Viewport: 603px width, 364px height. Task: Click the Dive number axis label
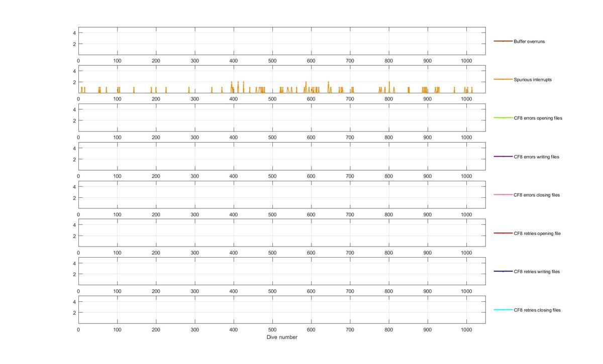click(x=282, y=337)
